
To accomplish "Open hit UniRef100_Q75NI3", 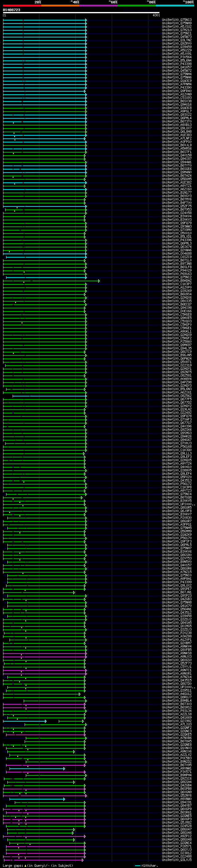I will click(177, 20).
